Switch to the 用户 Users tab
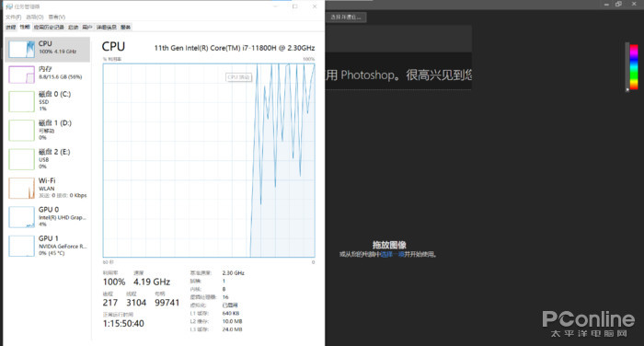Screen dimensions: 644x346 87,27
